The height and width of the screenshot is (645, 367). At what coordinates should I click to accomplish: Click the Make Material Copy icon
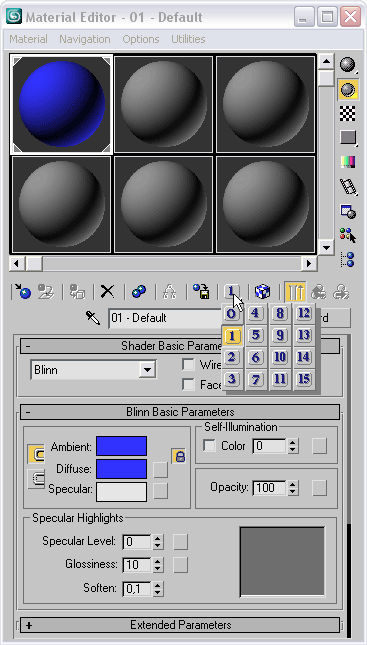[x=139, y=292]
